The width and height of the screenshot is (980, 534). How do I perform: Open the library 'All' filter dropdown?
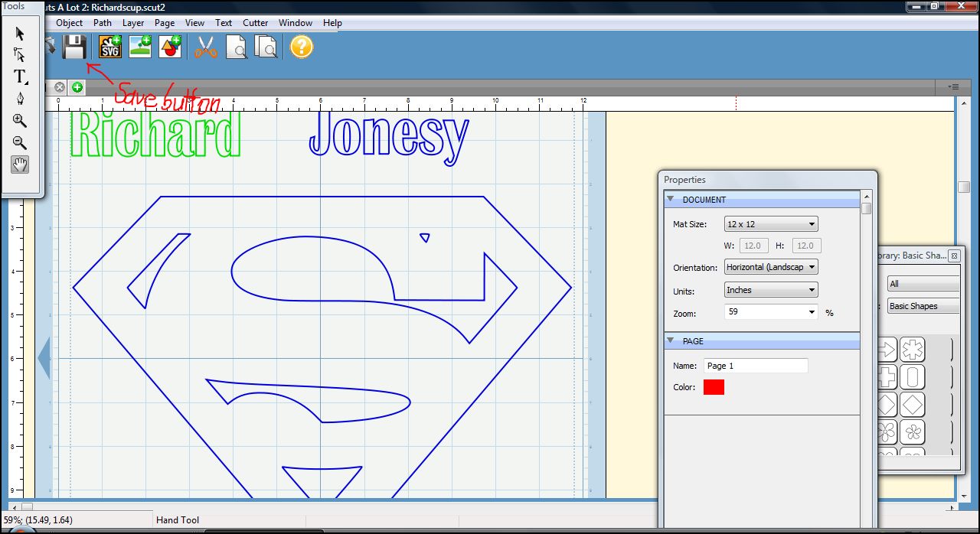point(923,284)
